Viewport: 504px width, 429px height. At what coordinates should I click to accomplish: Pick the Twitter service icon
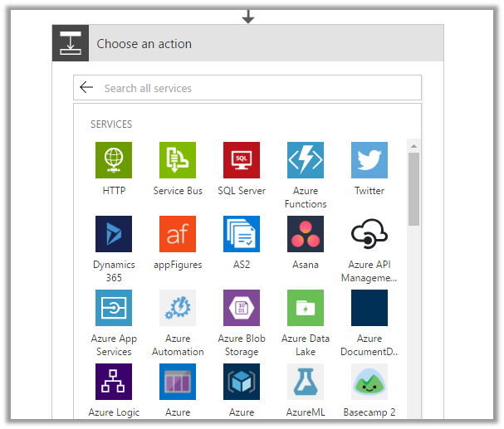point(369,160)
